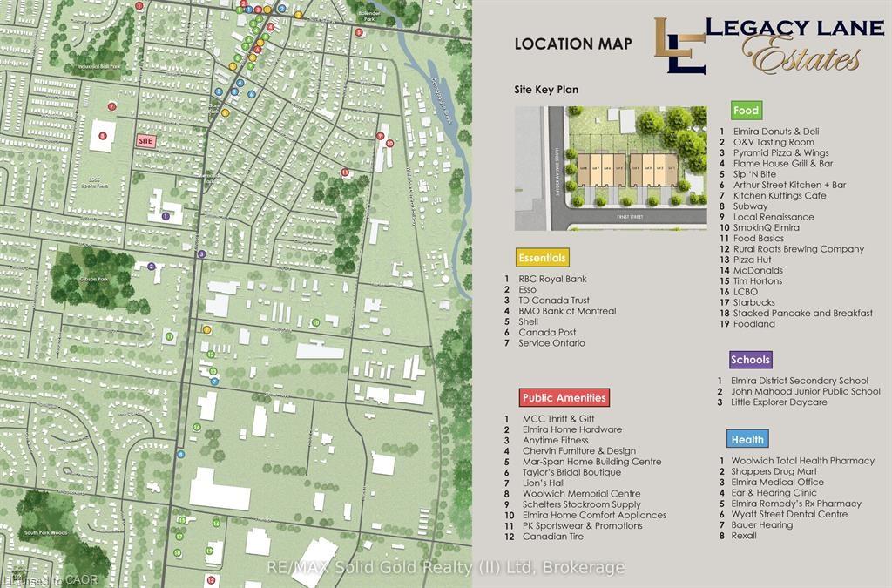Open the Site Key Plan thumbnail
Image resolution: width=892 pixels, height=588 pixels.
point(610,168)
